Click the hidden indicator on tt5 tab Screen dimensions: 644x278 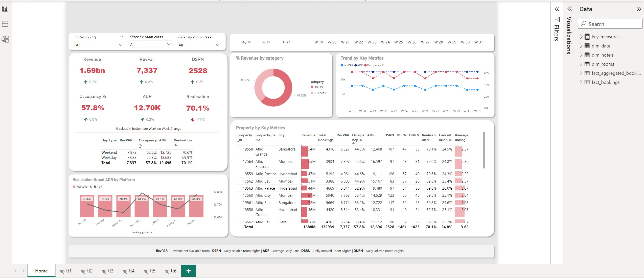pyautogui.click(x=146, y=271)
